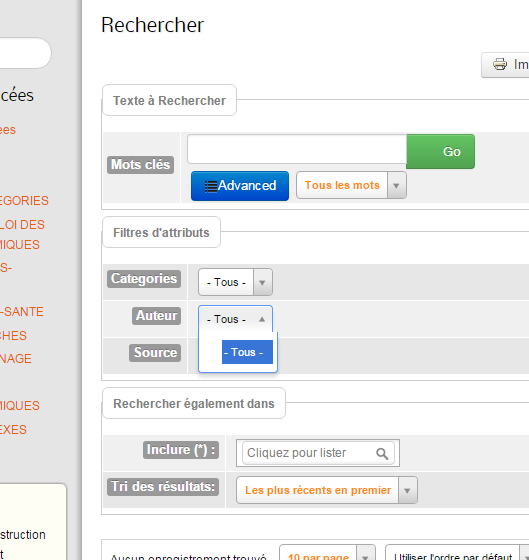529x560 pixels.
Task: Click the green Go search button
Action: tap(440, 151)
